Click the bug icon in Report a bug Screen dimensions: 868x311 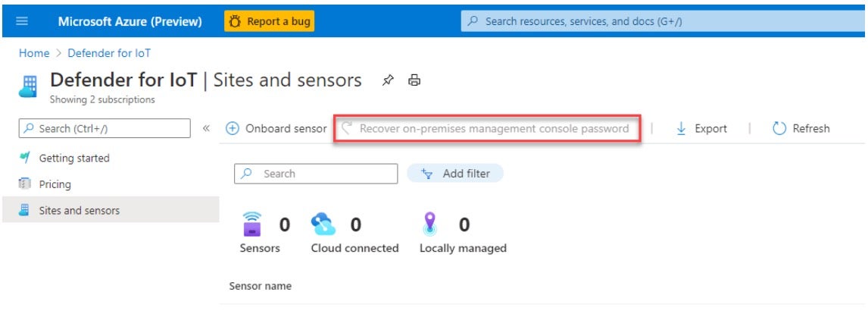tap(235, 21)
